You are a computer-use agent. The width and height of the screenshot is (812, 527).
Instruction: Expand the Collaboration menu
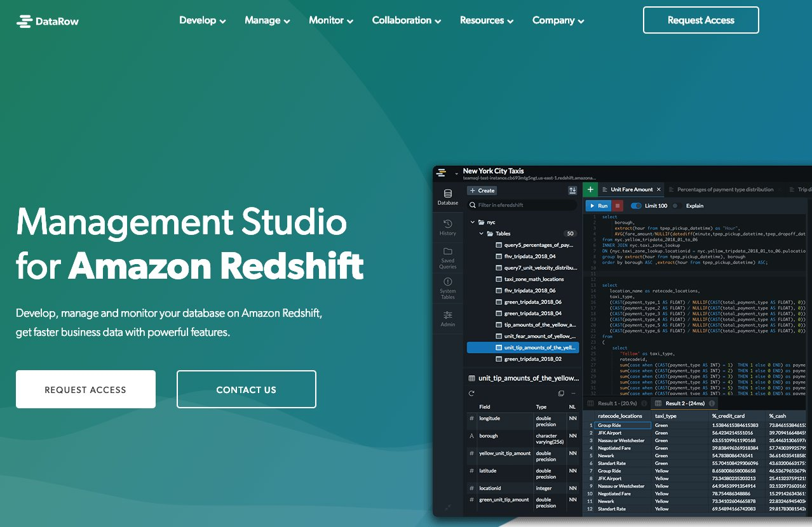407,20
